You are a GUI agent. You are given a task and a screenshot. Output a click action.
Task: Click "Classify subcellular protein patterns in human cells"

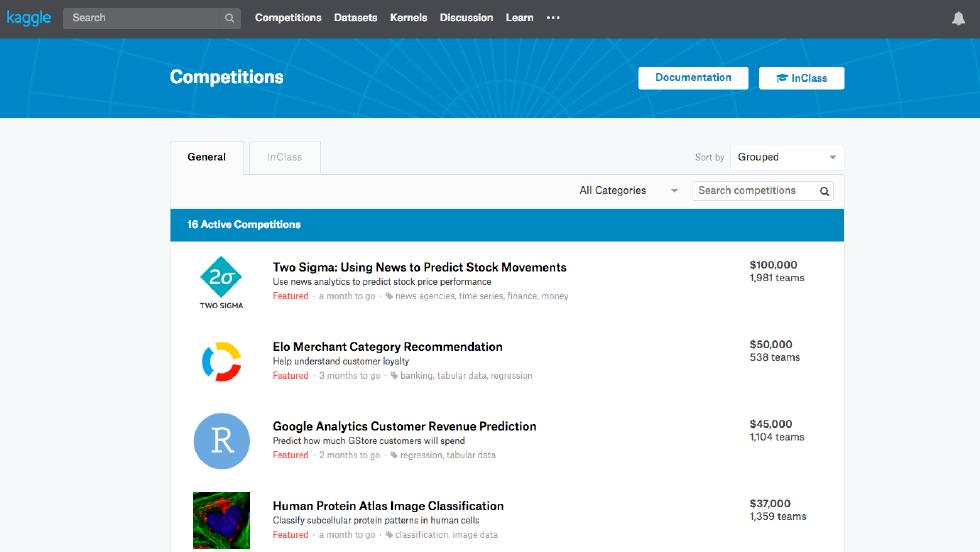[x=376, y=520]
